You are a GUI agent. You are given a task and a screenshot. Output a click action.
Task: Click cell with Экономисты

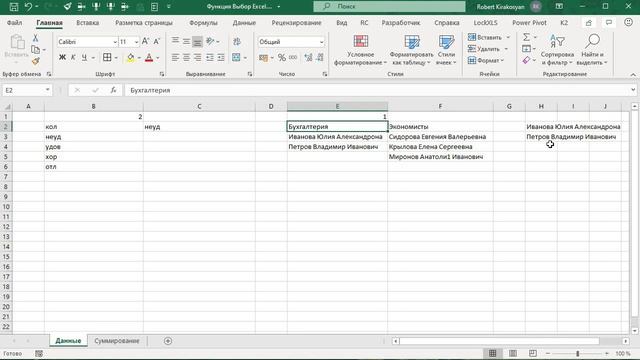(x=440, y=127)
